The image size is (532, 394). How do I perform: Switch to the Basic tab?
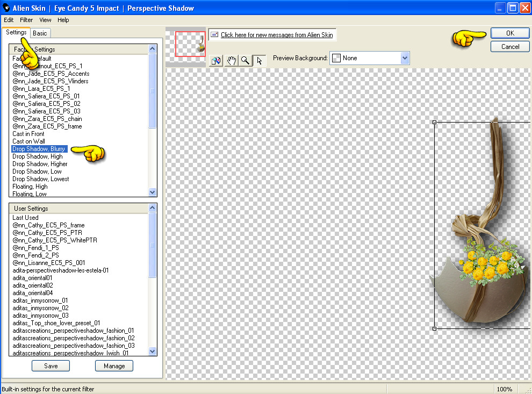[40, 33]
